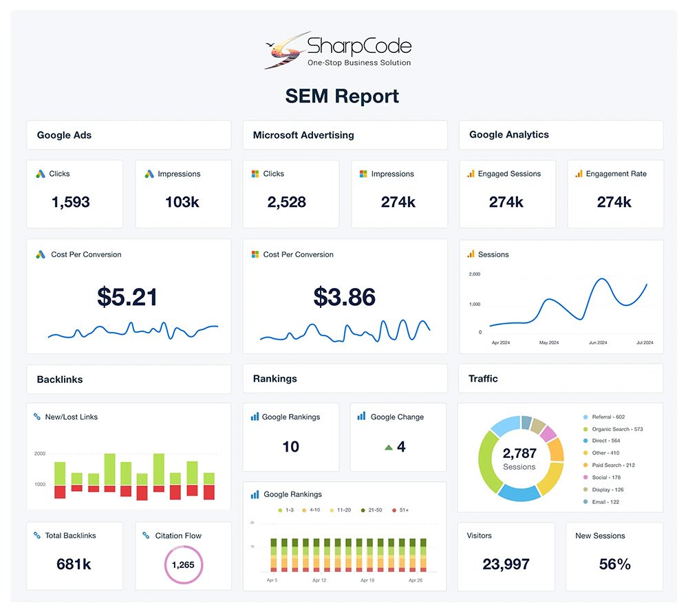This screenshot has width=688, height=616.
Task: Click the Total Backlinks 681k card
Action: coord(74,556)
